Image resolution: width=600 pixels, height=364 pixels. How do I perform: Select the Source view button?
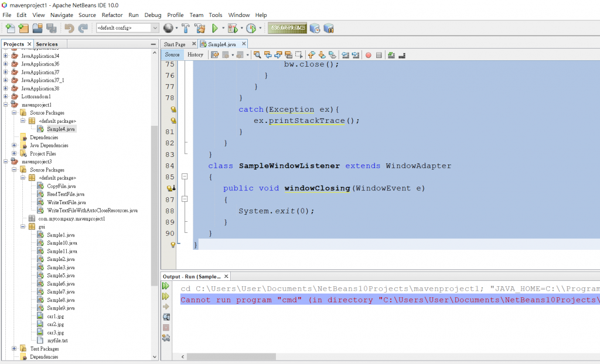coord(172,54)
